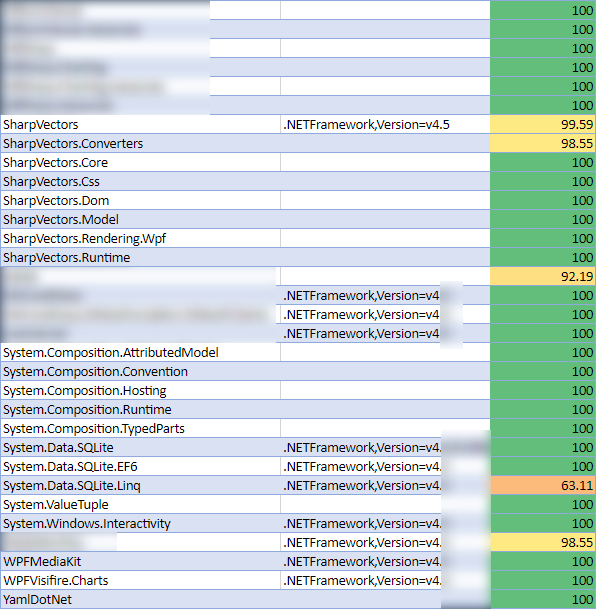
Task: Select the System.Data.SQLite.Linq cell
Action: [x=141, y=485]
